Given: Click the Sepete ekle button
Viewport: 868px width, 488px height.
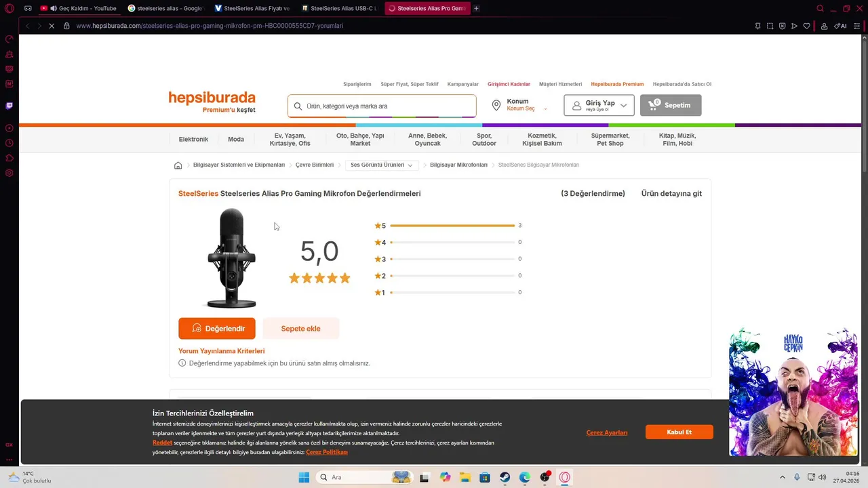Looking at the screenshot, I should pos(300,329).
